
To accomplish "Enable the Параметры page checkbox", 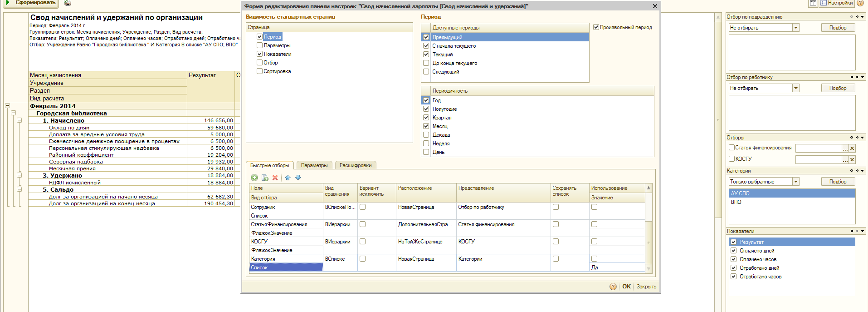I will 259,45.
